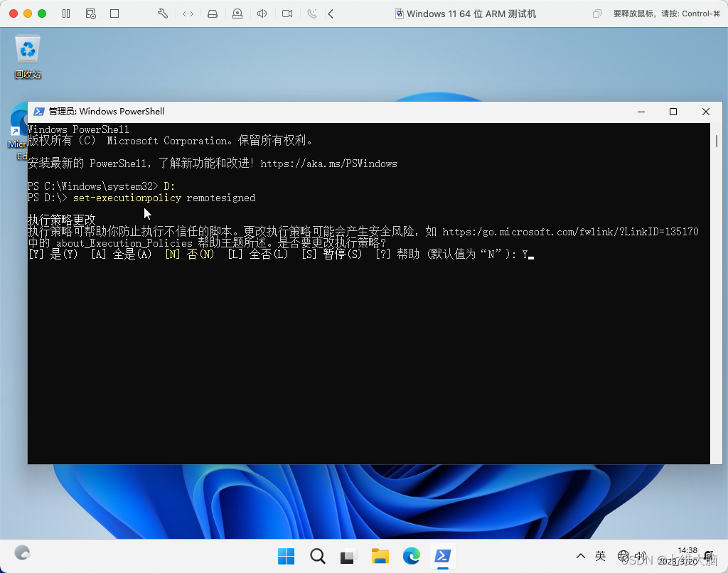Select the PowerShell taskbar item
Image resolution: width=728 pixels, height=573 pixels.
click(442, 556)
